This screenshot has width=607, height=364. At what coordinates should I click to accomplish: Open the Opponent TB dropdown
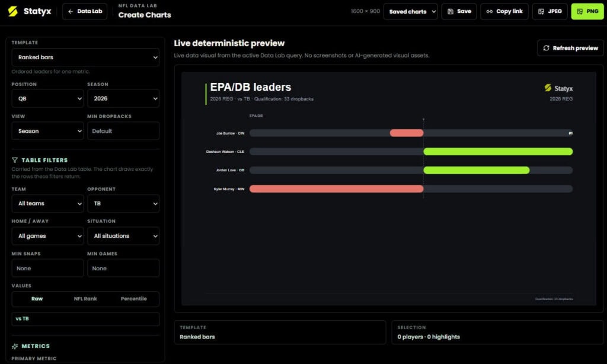(x=123, y=203)
